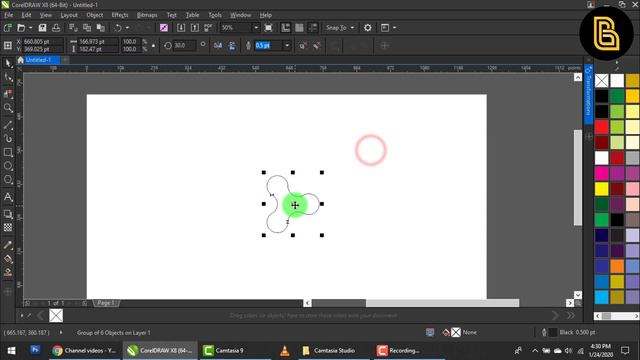
Task: Open the File menu
Action: pyautogui.click(x=8, y=15)
